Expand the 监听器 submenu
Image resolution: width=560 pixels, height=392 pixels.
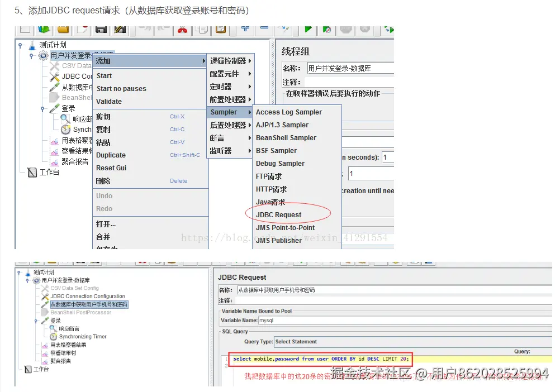click(230, 151)
